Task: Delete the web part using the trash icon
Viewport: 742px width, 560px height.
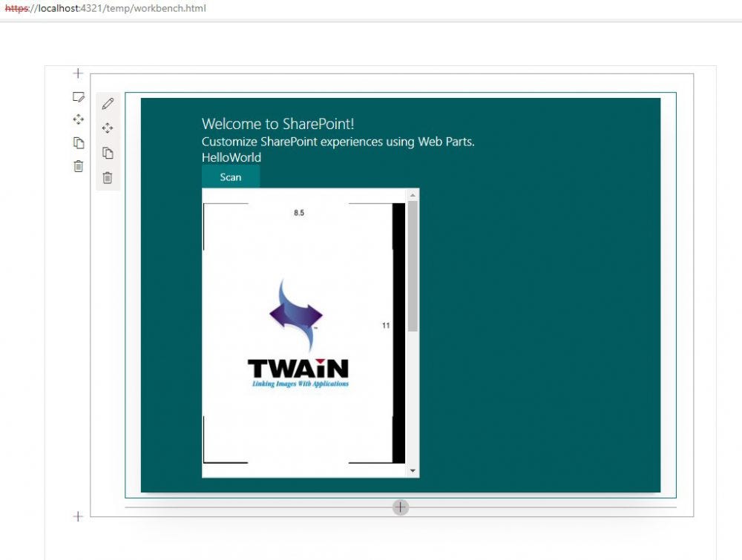Action: (108, 177)
